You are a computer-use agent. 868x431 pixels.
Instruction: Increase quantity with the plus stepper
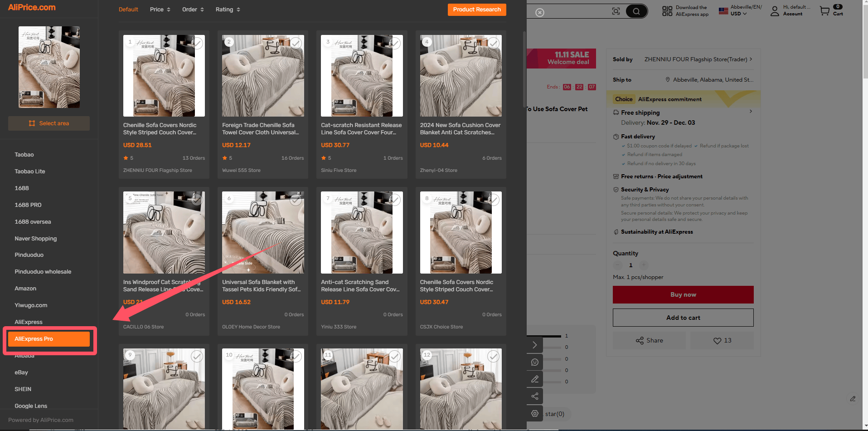pos(644,265)
